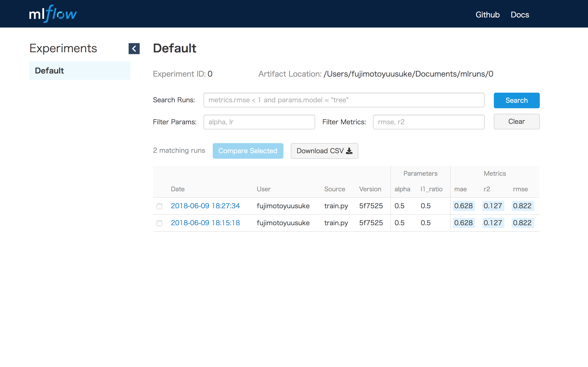Screen dimensions: 588x367
Task: Click the Date column header
Action: pos(178,189)
